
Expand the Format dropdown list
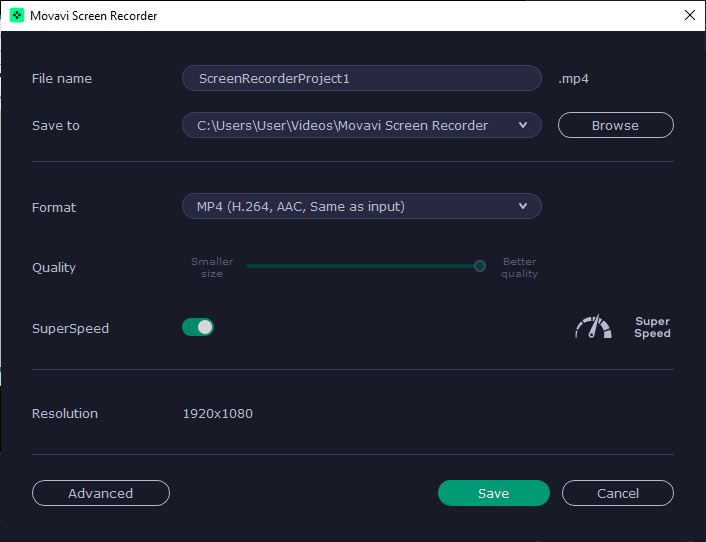tap(362, 206)
